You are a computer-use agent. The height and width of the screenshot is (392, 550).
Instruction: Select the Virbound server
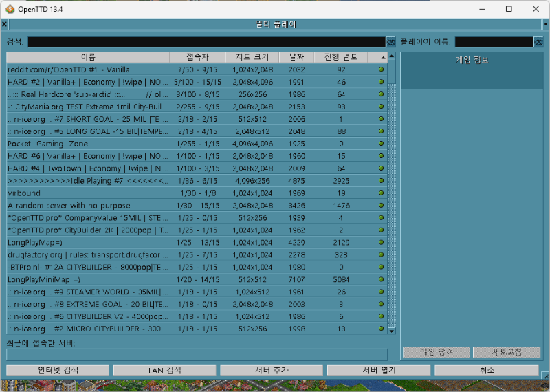point(197,193)
